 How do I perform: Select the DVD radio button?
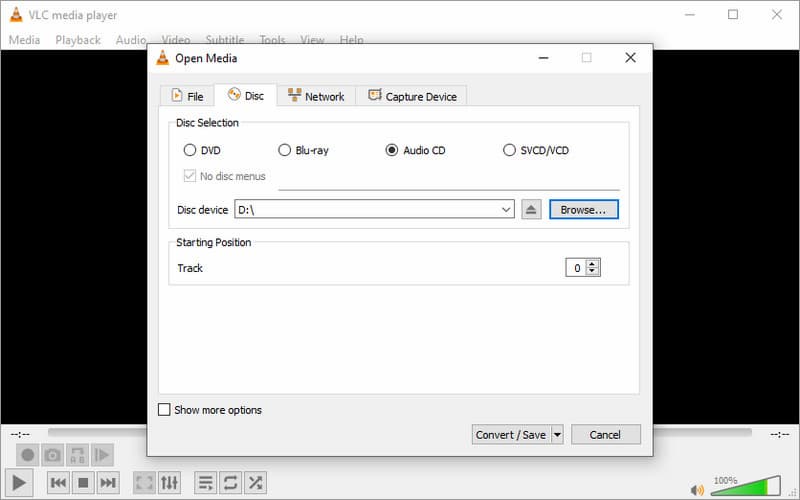pyautogui.click(x=190, y=150)
